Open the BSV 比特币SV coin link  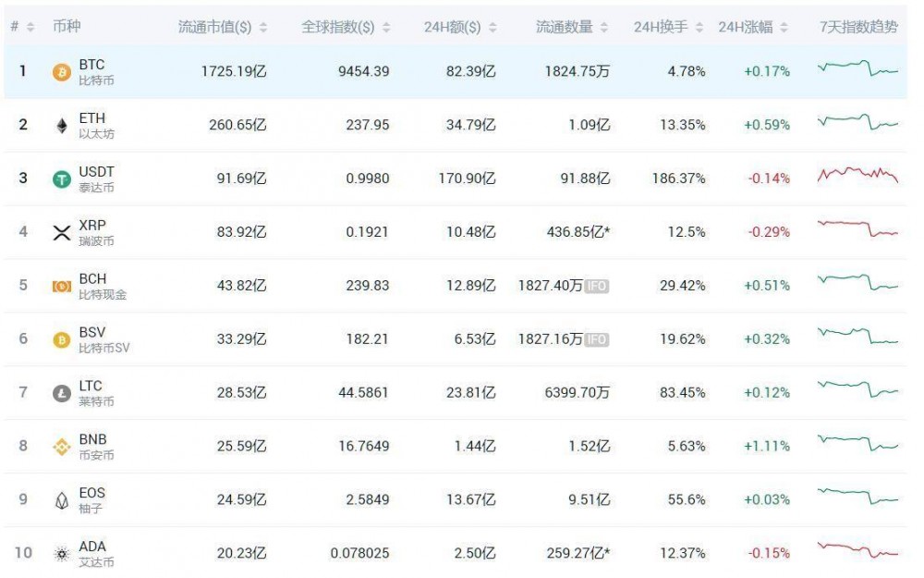pos(103,340)
